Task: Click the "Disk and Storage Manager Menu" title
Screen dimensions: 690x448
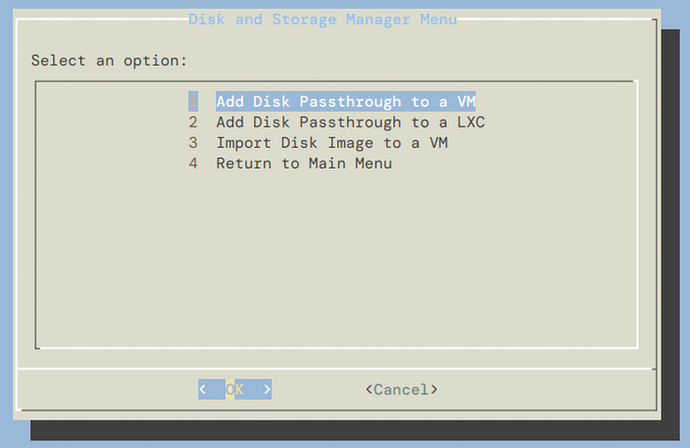Action: (322, 19)
